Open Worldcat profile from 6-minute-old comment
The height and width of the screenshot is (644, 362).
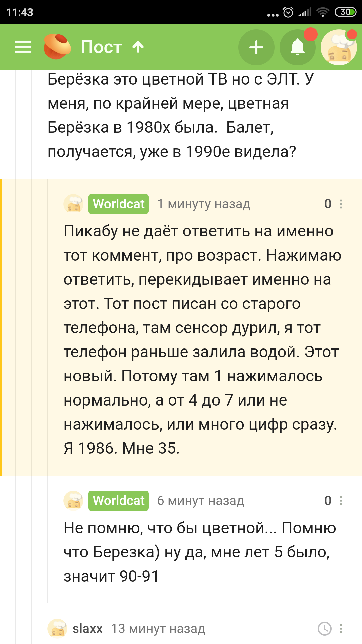tap(119, 501)
